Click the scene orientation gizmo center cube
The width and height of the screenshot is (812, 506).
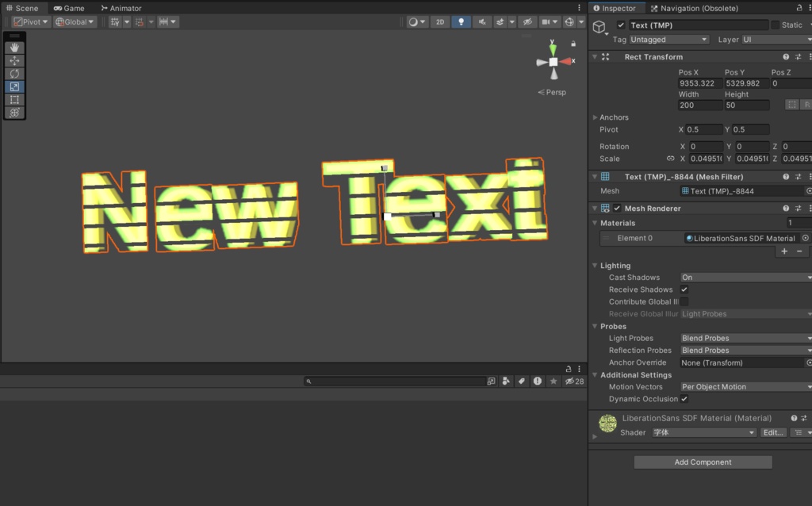553,62
